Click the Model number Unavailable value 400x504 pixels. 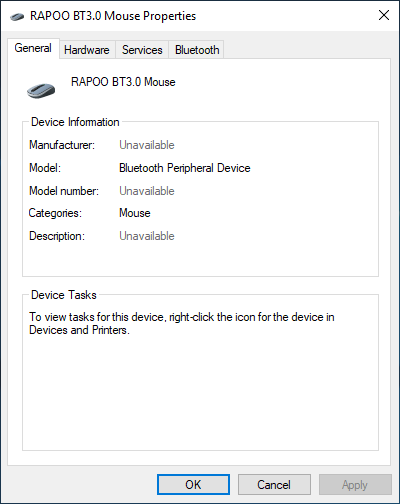[147, 191]
